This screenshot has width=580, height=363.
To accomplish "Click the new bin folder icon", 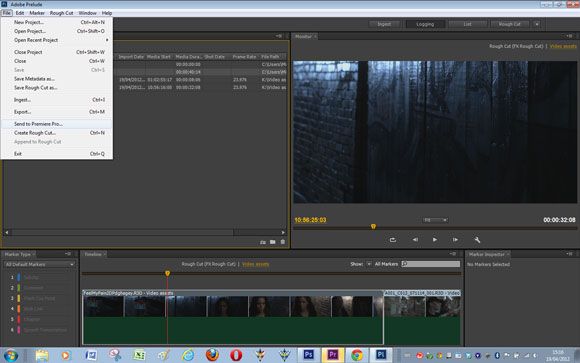I will click(273, 242).
